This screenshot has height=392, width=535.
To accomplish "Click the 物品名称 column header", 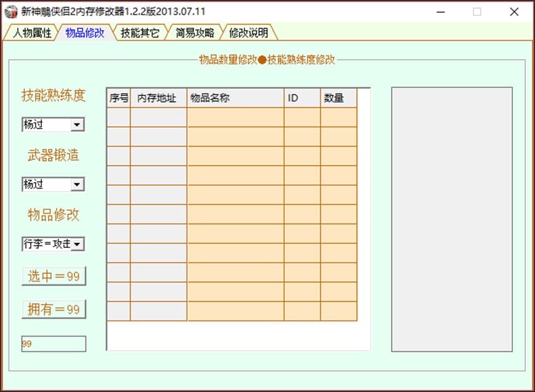I will 236,97.
